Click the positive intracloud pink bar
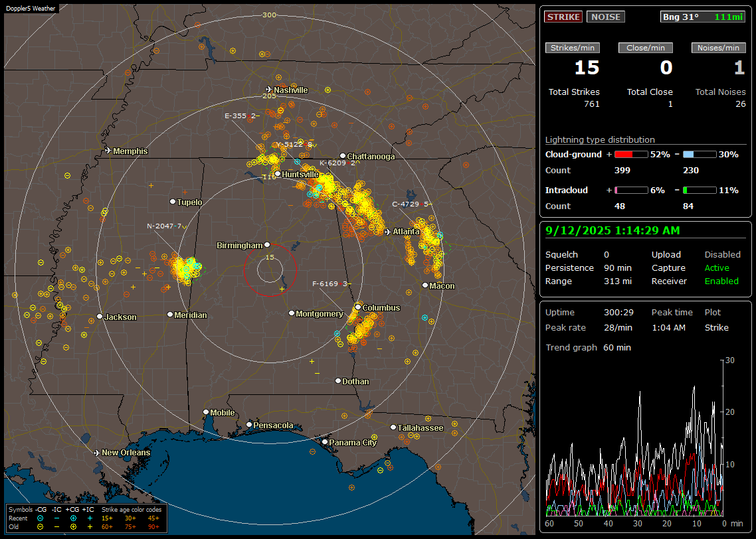756x539 pixels. (x=631, y=191)
